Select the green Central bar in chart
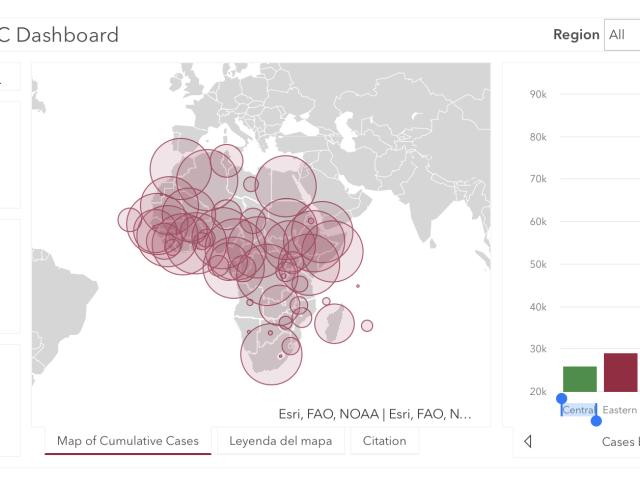 coord(580,379)
